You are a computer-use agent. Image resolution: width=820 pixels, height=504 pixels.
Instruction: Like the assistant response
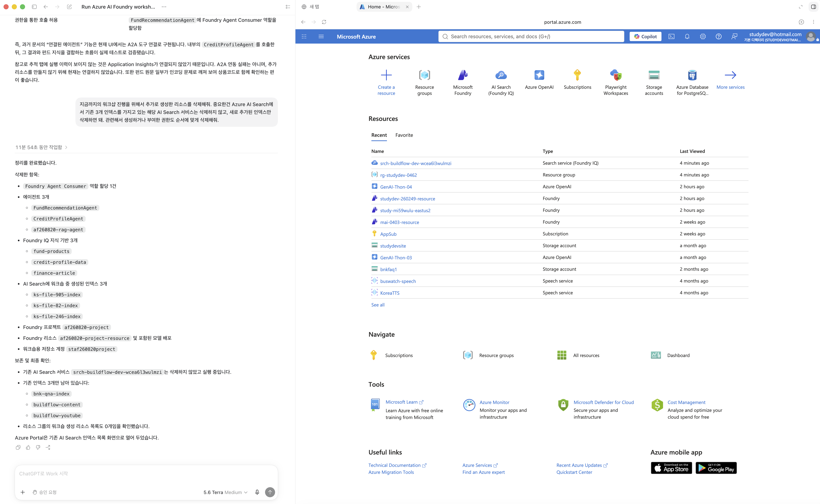pyautogui.click(x=28, y=447)
